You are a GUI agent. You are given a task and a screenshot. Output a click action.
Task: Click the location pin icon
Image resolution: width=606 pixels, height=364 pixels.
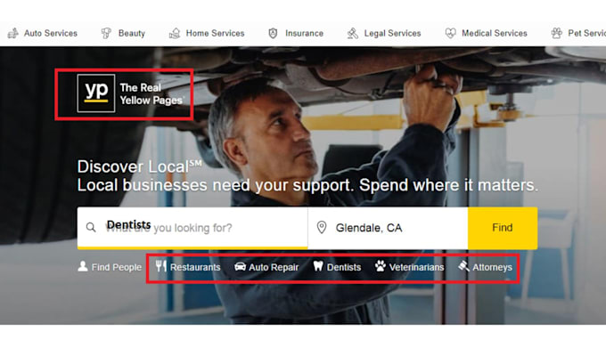tap(322, 227)
